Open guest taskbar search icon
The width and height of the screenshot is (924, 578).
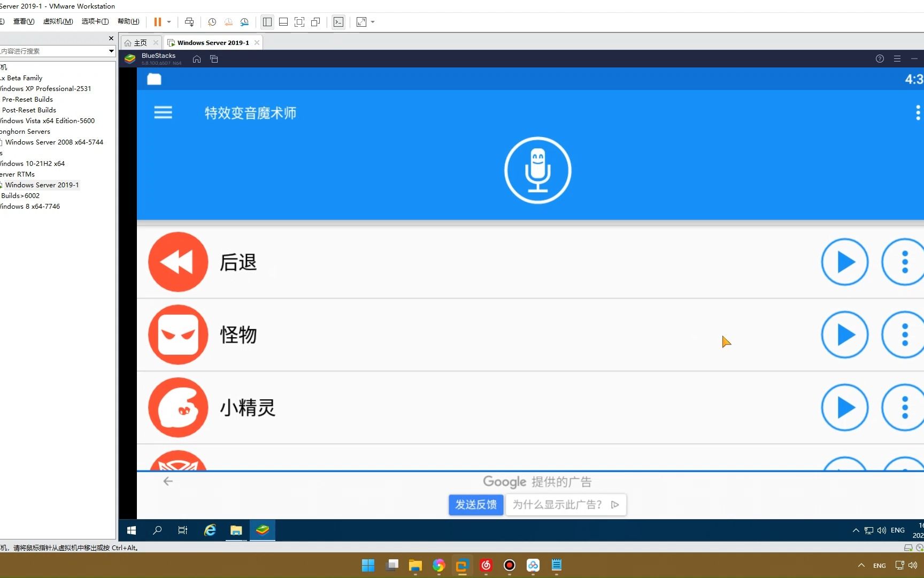[x=157, y=530]
